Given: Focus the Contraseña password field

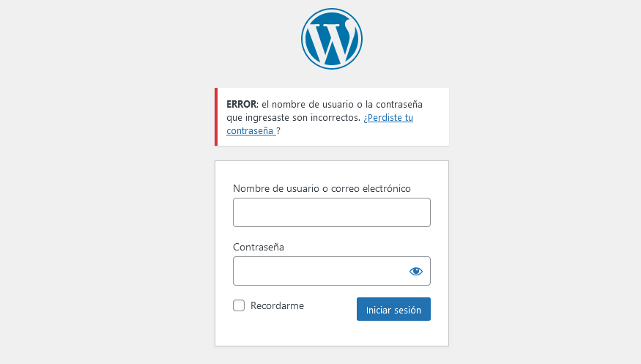Looking at the screenshot, I should (x=319, y=271).
